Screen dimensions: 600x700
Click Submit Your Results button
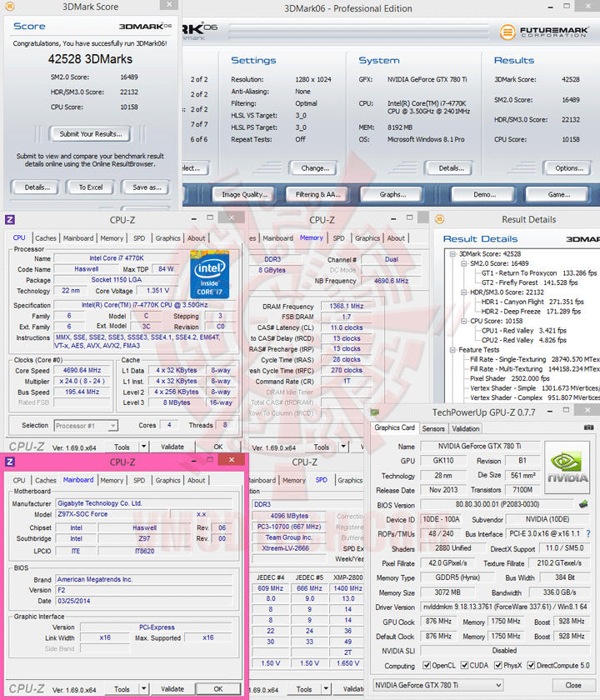[x=91, y=134]
